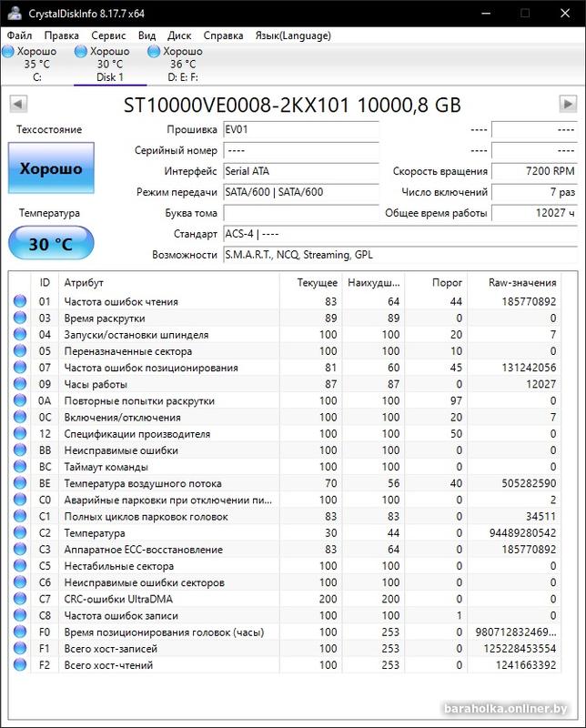Click status orb of attribute C0
Viewport: 586px width, 728px height.
(x=20, y=499)
